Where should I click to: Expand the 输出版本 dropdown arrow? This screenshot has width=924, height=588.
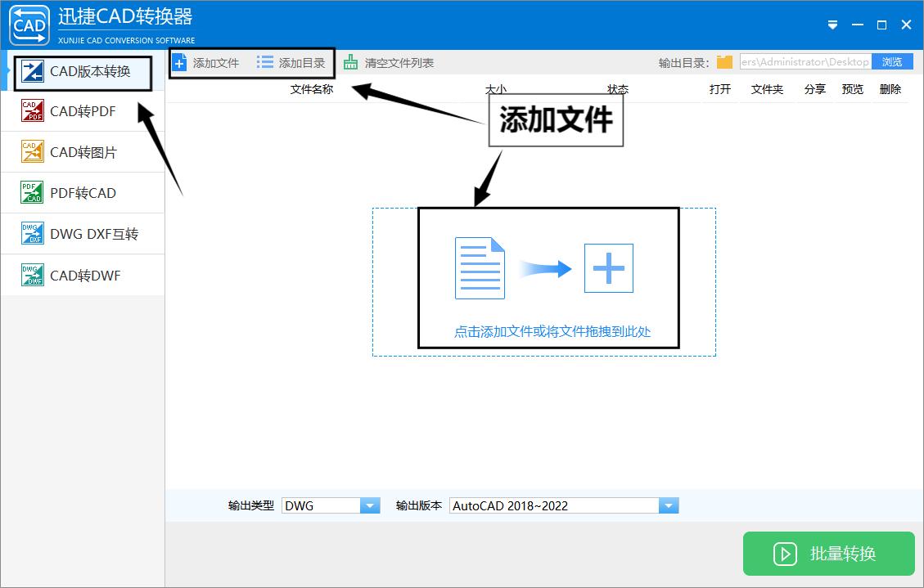tap(669, 505)
